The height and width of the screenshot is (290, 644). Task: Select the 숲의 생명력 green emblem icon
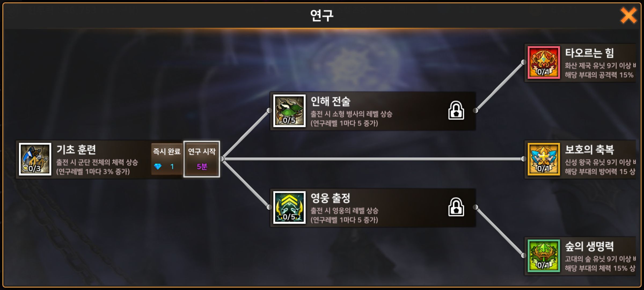pos(544,256)
